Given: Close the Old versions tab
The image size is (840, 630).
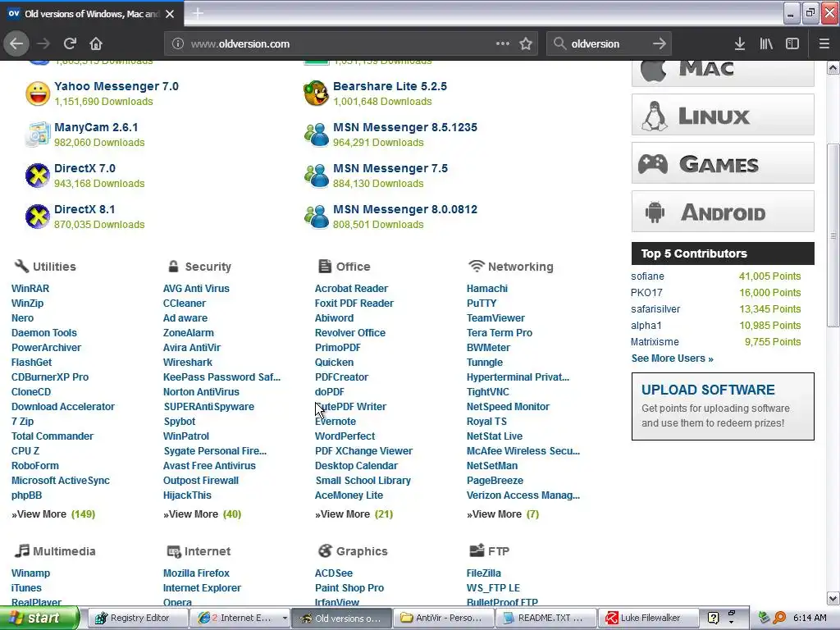Looking at the screenshot, I should coord(170,14).
